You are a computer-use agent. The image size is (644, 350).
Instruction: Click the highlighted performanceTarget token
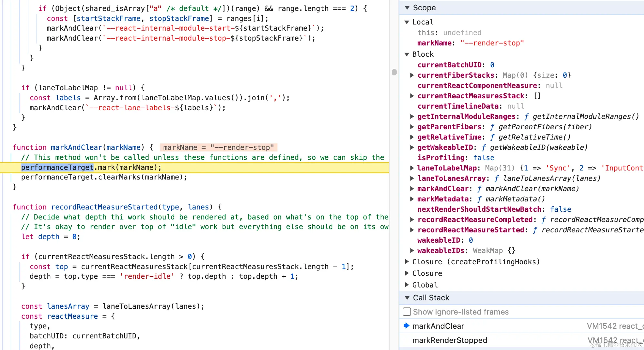pyautogui.click(x=57, y=168)
